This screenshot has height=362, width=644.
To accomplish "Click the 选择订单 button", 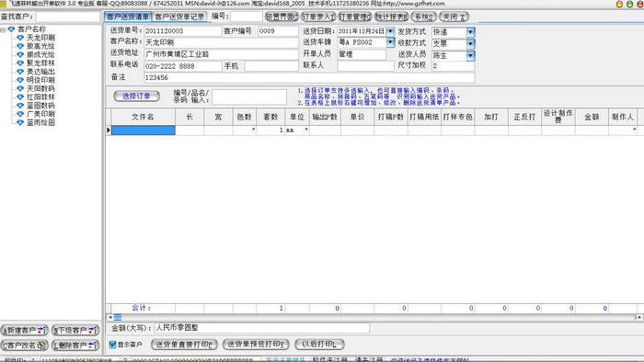I will (136, 96).
